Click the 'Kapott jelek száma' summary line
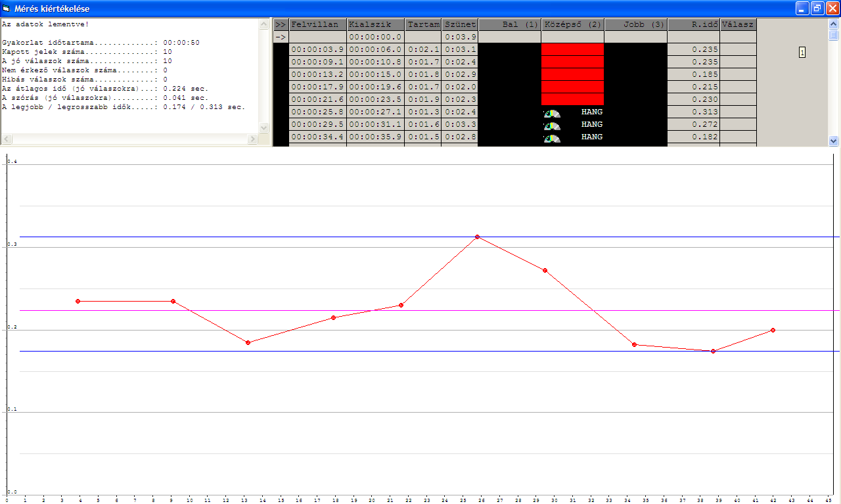Image resolution: width=841 pixels, height=504 pixels. pos(87,52)
